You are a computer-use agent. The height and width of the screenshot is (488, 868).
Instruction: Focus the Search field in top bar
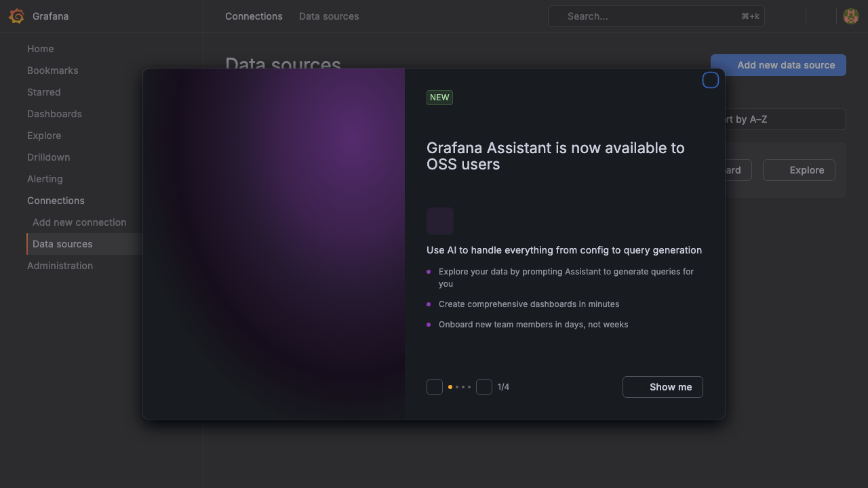tap(656, 16)
